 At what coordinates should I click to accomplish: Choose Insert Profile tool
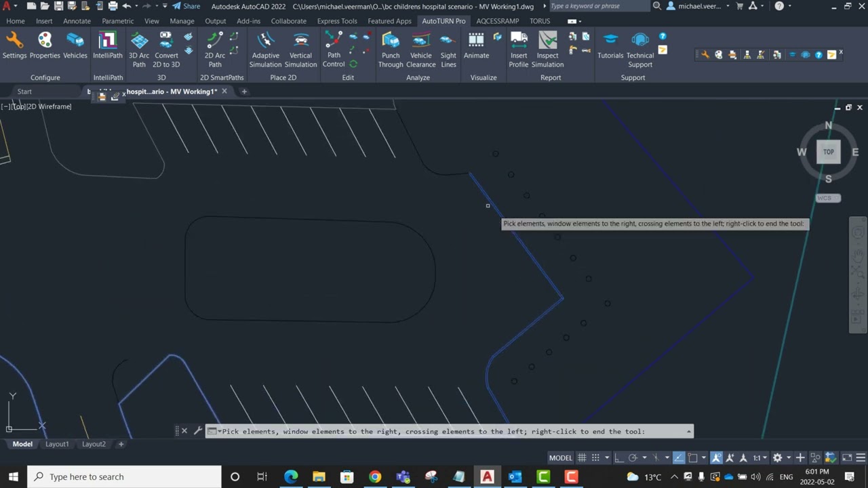519,49
